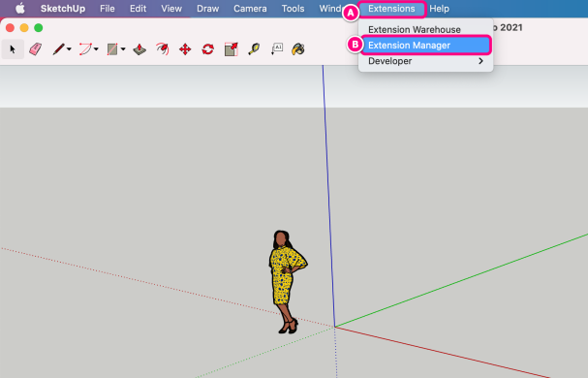Activate the Arc tool
Image resolution: width=588 pixels, height=378 pixels.
coord(85,49)
